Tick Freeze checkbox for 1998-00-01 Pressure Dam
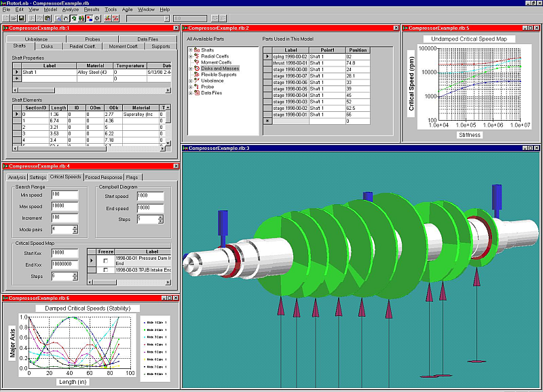This screenshot has height=392, width=543. pyautogui.click(x=106, y=260)
